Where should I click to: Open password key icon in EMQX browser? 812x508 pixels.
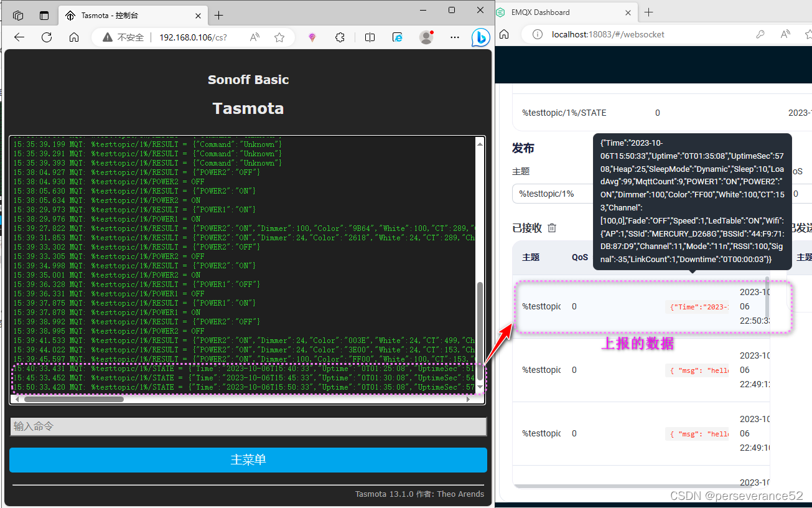click(x=760, y=34)
